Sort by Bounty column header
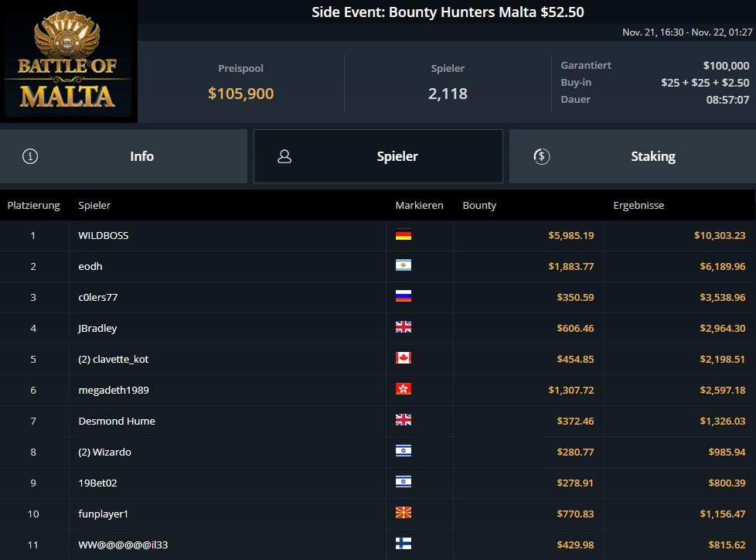Screen dimensions: 756x560 pos(479,206)
